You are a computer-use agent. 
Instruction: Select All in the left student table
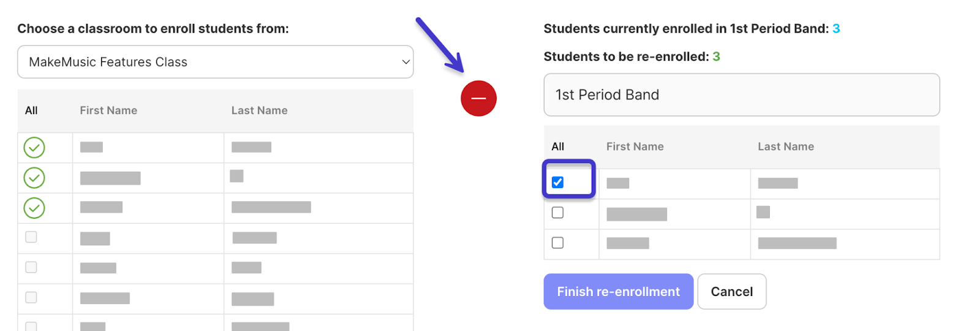(31, 110)
